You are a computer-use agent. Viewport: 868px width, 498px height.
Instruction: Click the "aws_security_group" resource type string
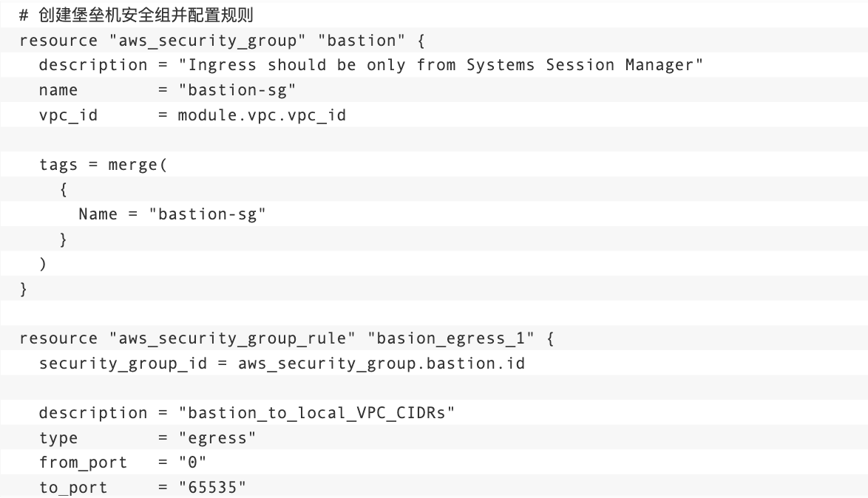pyautogui.click(x=207, y=41)
